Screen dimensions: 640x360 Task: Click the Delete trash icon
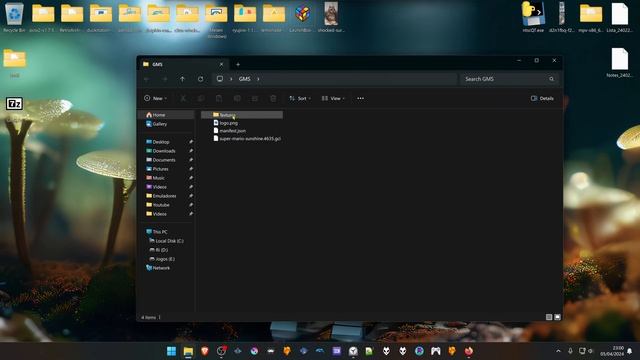point(273,98)
